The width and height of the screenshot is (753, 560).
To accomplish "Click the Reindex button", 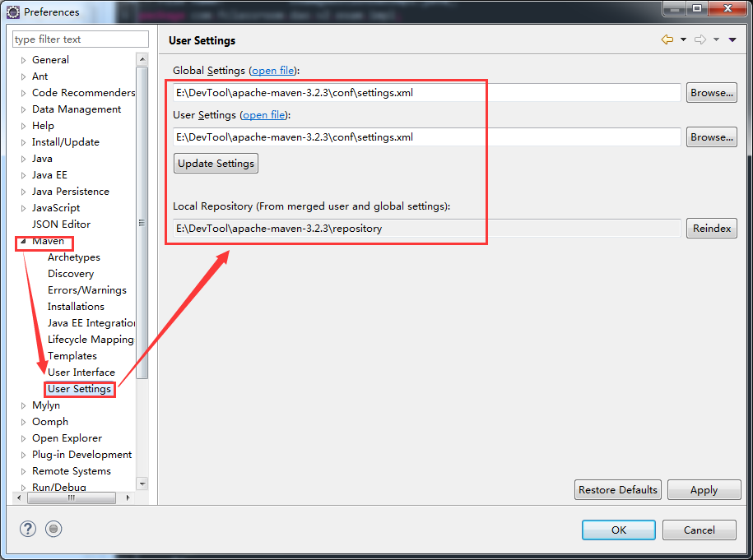I will (711, 229).
